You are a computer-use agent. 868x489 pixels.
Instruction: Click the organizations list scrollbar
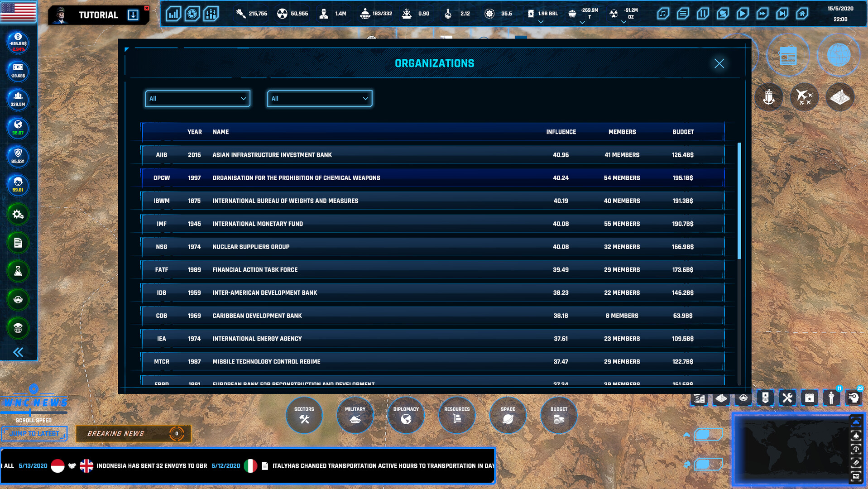(739, 201)
